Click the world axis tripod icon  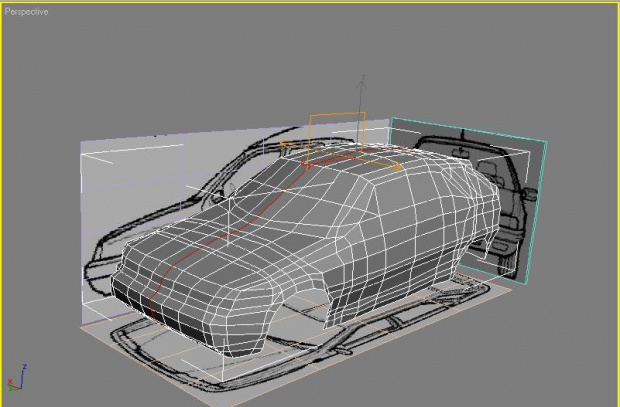[x=14, y=381]
